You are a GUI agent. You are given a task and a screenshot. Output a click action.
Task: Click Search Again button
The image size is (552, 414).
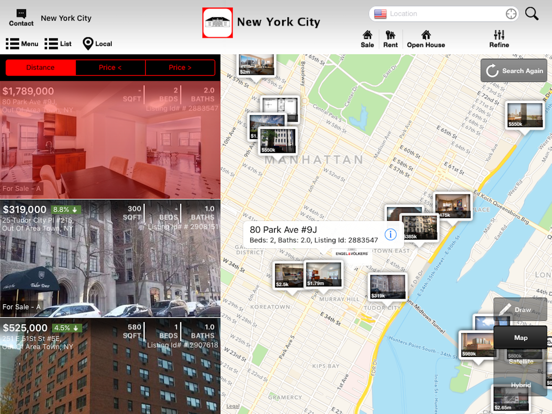[x=514, y=70]
